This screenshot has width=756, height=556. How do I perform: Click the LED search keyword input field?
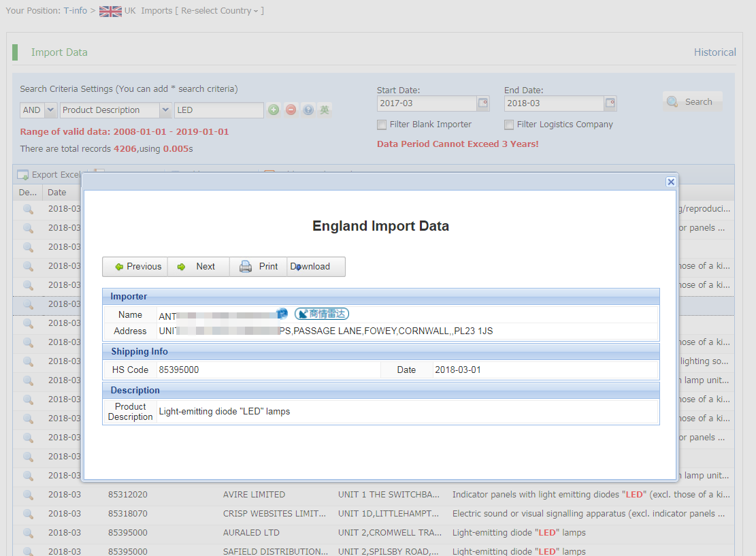click(218, 110)
